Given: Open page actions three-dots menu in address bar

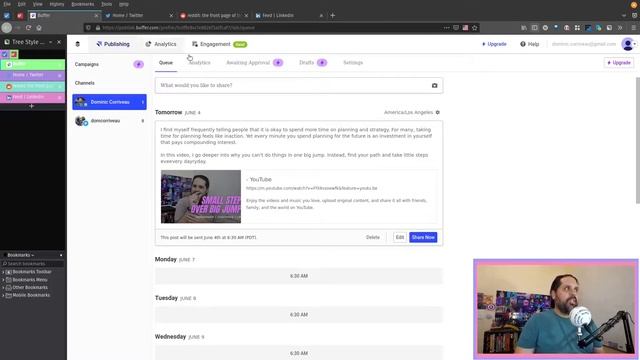Looking at the screenshot, I should click(447, 28).
